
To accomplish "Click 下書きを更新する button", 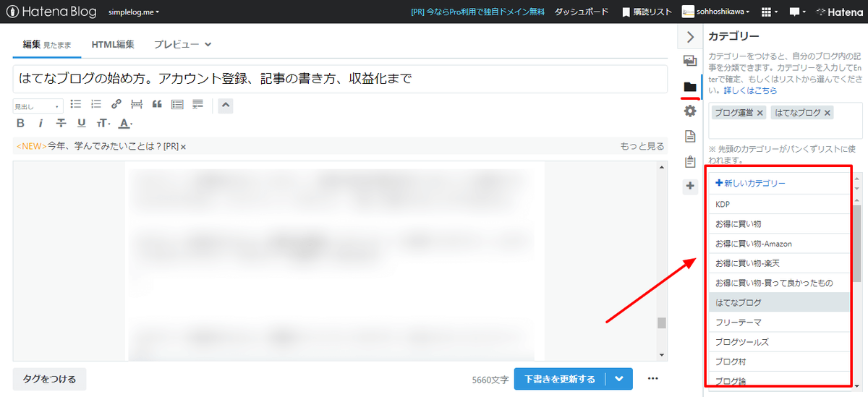I will (x=560, y=379).
